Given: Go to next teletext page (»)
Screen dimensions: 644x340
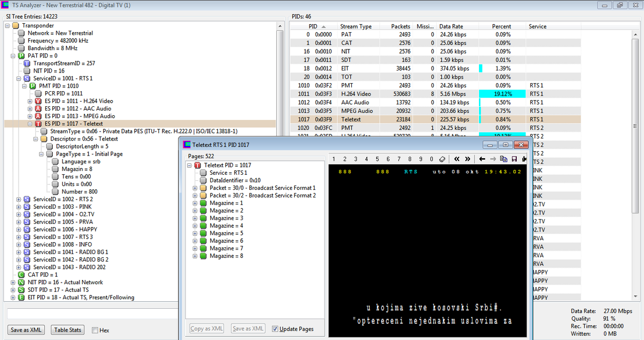Looking at the screenshot, I should tap(467, 159).
